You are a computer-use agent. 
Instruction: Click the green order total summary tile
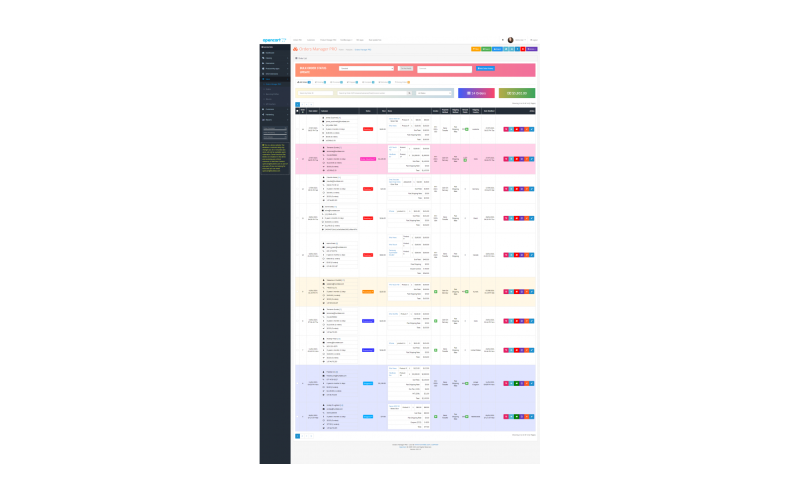[x=517, y=93]
